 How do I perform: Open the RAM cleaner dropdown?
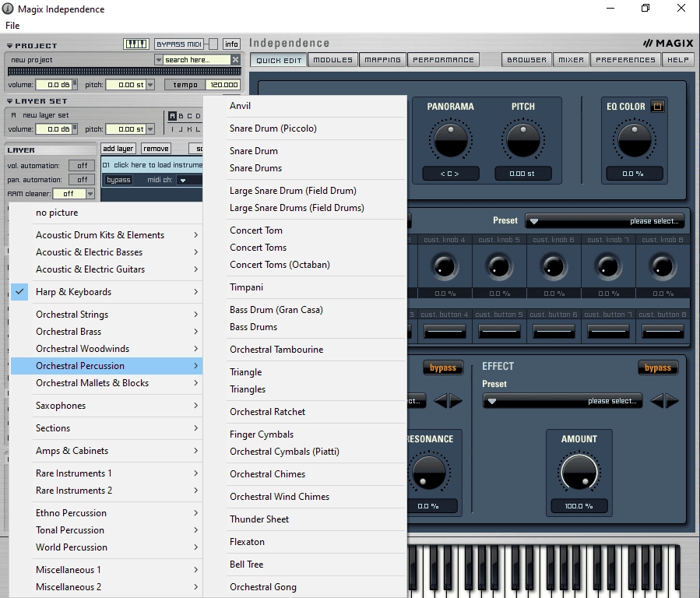[90, 193]
